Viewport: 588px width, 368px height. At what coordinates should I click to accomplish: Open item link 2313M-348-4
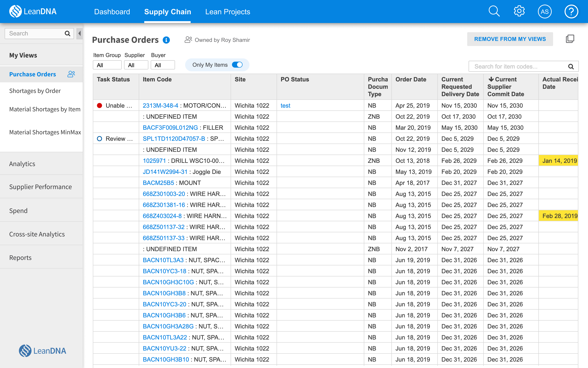pos(160,105)
